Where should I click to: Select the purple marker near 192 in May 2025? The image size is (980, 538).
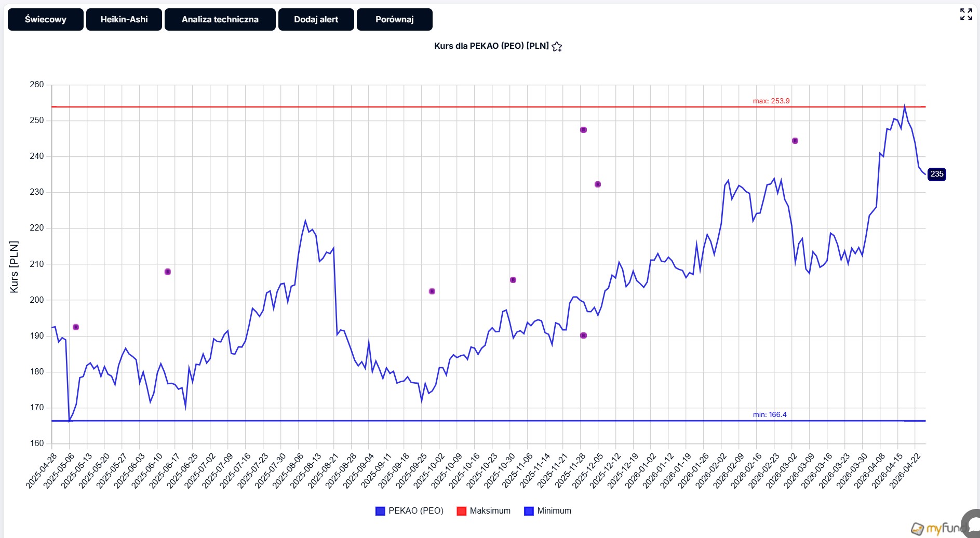[x=76, y=327]
